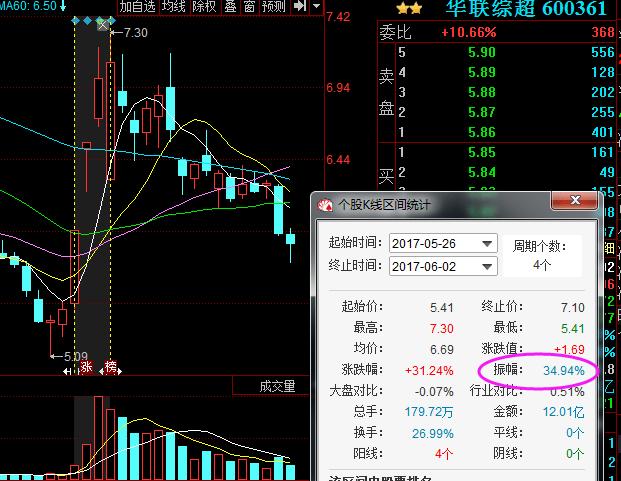Click the 终止价 value 7.10
This screenshot has height=481, width=621.
(x=572, y=308)
